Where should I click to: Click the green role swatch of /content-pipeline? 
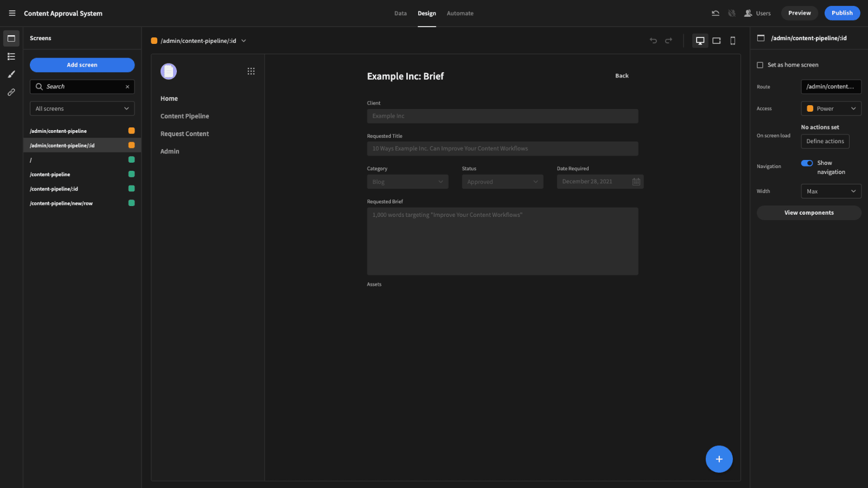coord(131,174)
